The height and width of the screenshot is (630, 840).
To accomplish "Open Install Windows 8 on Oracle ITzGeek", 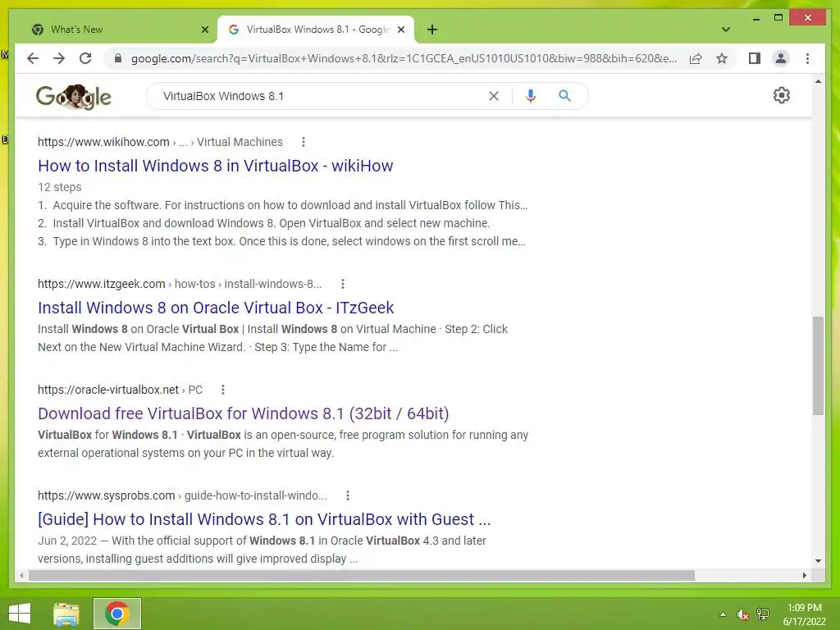I will coord(216,308).
